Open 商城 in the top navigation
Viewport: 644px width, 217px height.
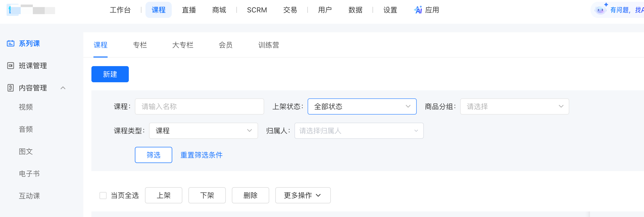point(219,10)
